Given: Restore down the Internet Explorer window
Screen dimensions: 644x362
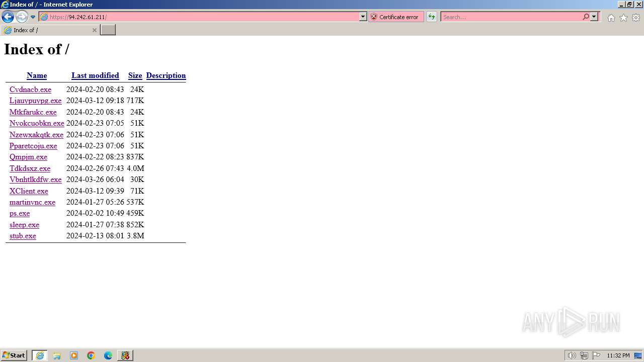Looking at the screenshot, I should [629, 5].
